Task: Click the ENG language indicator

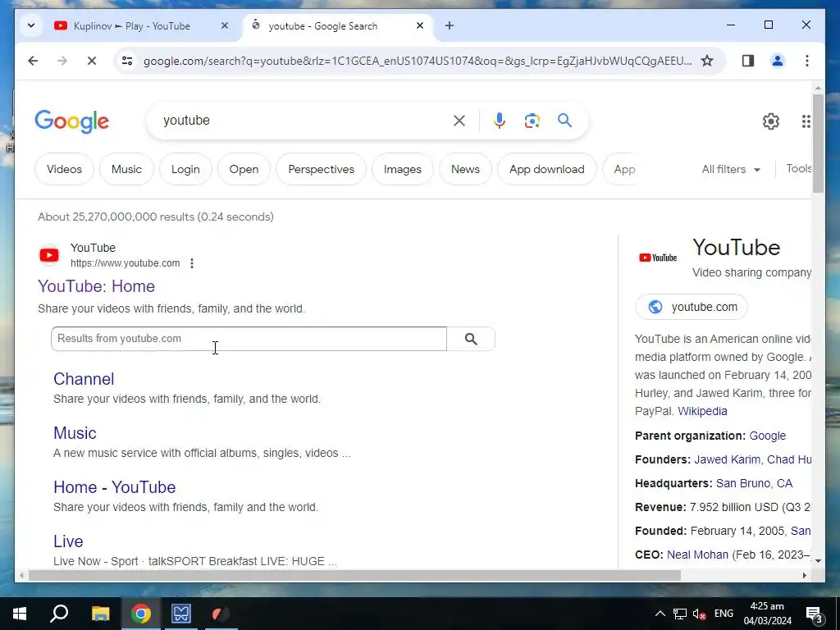Action: click(724, 614)
